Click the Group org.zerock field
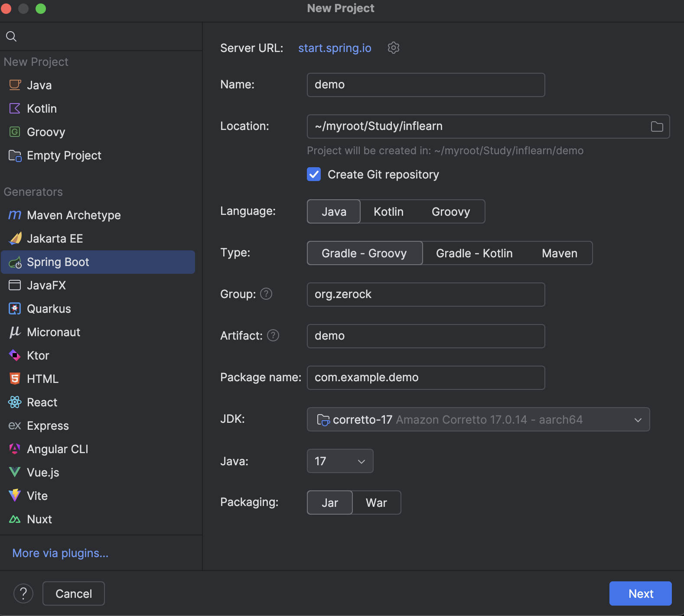Image resolution: width=684 pixels, height=616 pixels. pyautogui.click(x=426, y=295)
